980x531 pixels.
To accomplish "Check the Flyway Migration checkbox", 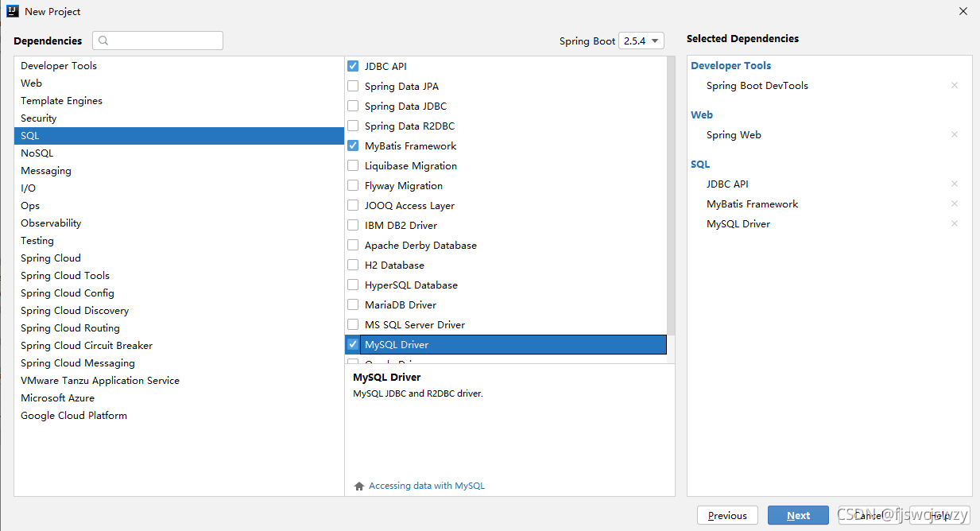I will pos(353,185).
